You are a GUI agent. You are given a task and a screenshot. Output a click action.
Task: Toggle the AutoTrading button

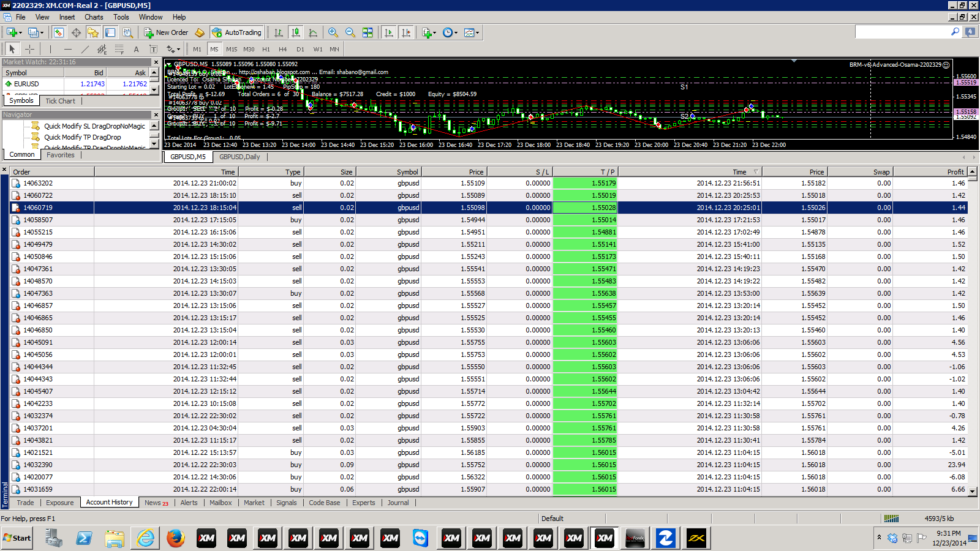[x=236, y=32]
